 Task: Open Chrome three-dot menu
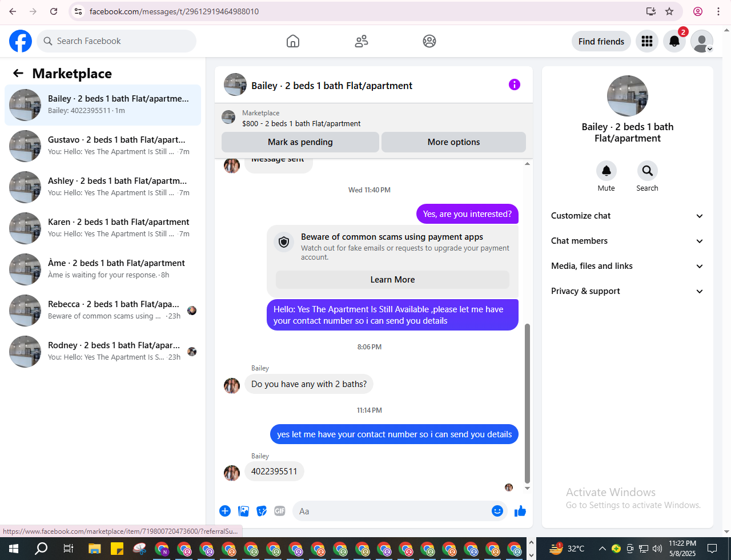(718, 11)
